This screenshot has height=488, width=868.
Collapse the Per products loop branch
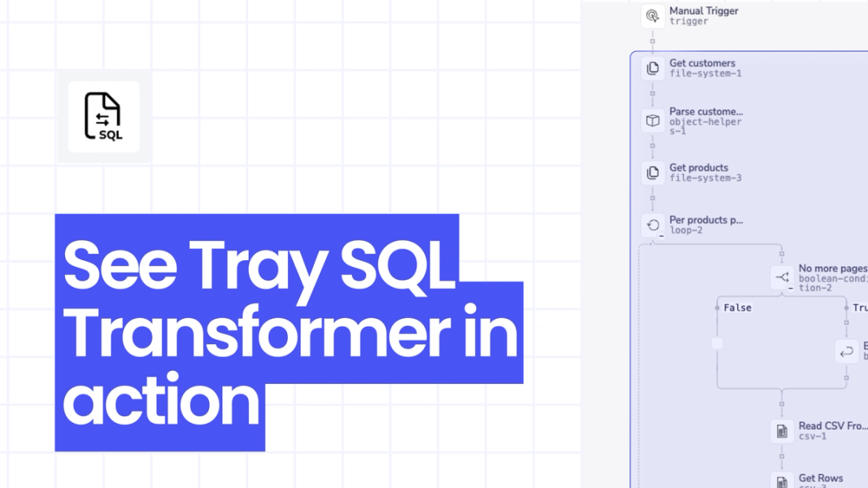click(x=661, y=236)
